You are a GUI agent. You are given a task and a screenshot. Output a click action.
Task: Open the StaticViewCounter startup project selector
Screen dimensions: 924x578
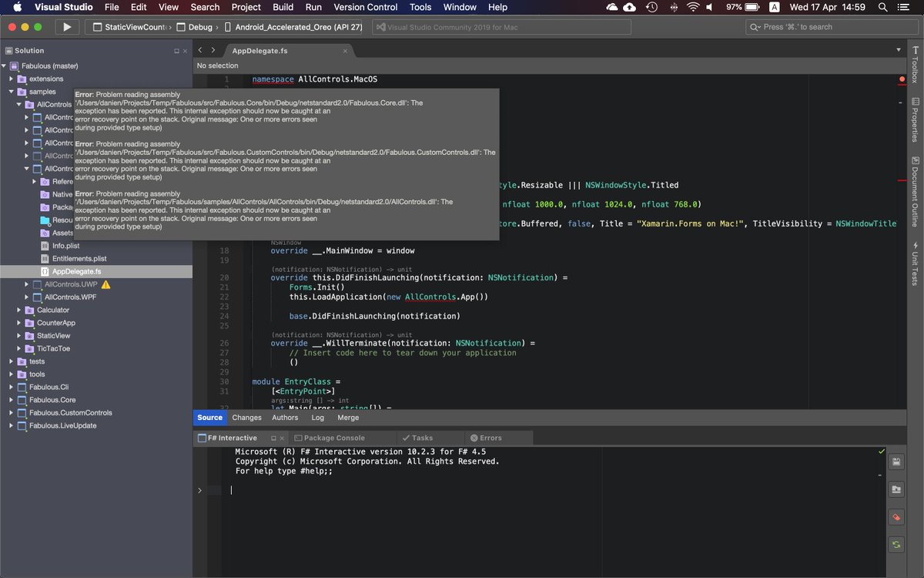click(129, 27)
